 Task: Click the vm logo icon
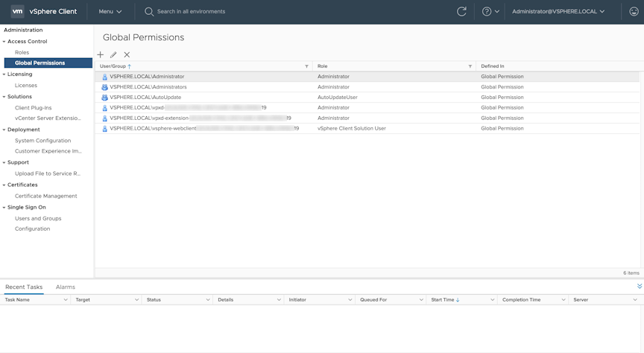(17, 11)
